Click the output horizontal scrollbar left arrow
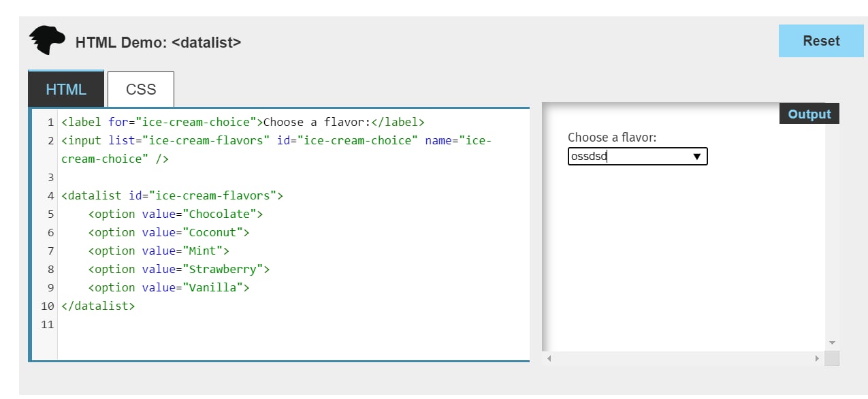Viewport: 868px width, 399px height. point(549,358)
